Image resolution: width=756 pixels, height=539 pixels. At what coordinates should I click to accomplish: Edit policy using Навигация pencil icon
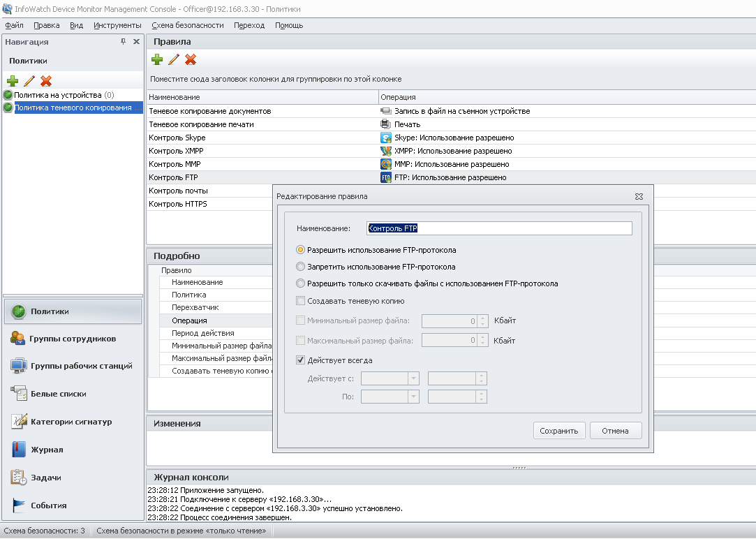coord(29,81)
